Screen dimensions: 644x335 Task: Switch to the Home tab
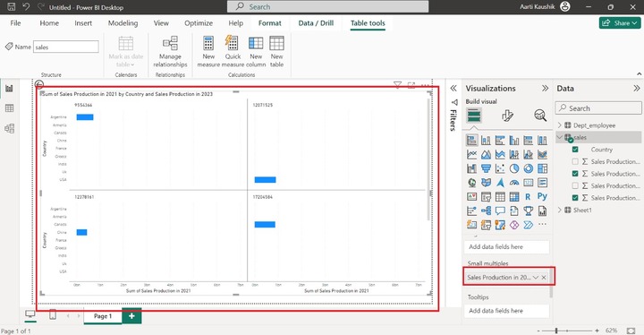pyautogui.click(x=49, y=23)
